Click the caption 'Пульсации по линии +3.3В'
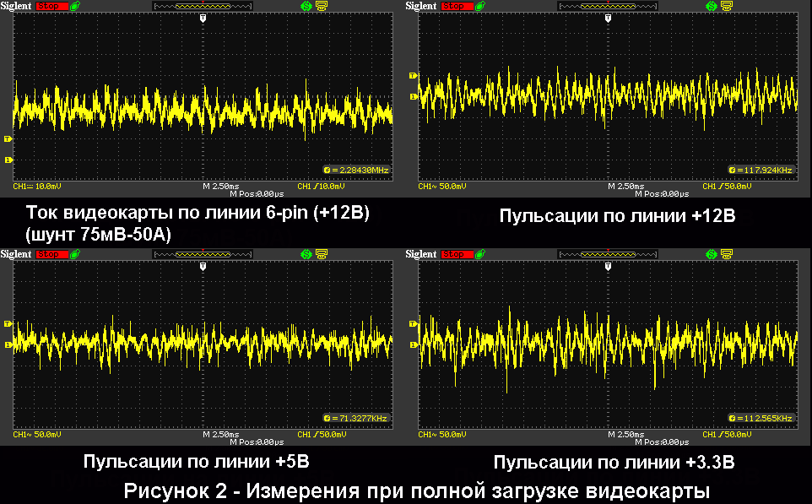812x504 pixels. pos(614,463)
